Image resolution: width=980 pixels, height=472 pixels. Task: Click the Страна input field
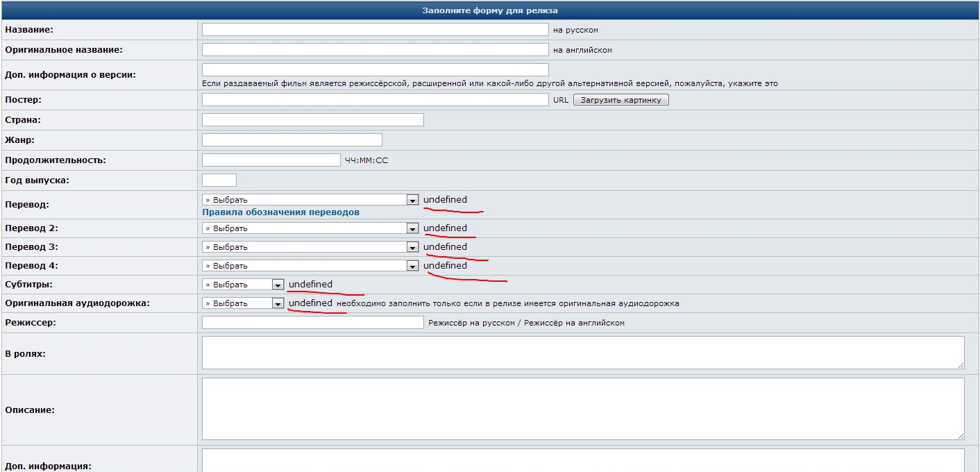click(x=312, y=120)
